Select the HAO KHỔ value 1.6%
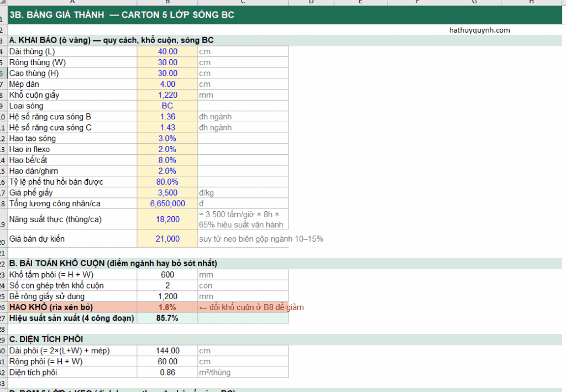The image size is (566, 392). 167,307
